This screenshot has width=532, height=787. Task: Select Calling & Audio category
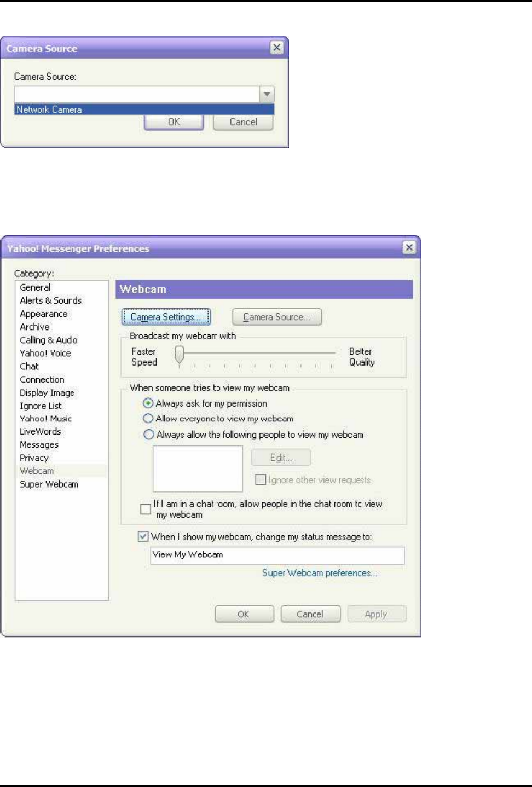point(49,340)
